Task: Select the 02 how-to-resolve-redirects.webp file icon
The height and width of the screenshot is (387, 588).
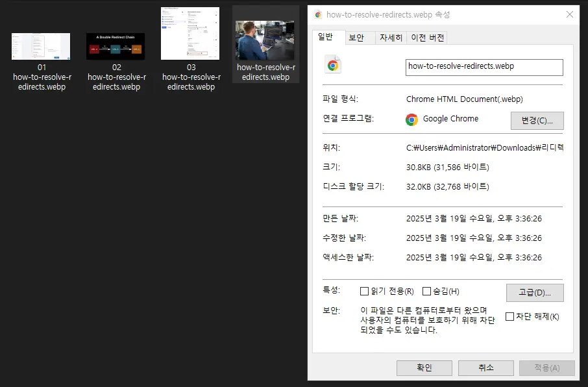Action: pyautogui.click(x=116, y=45)
